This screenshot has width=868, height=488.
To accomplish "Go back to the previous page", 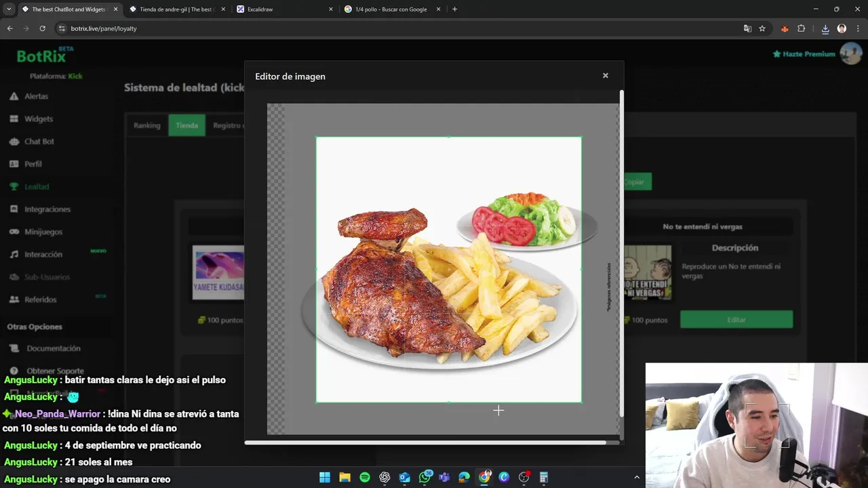I will tap(9, 28).
